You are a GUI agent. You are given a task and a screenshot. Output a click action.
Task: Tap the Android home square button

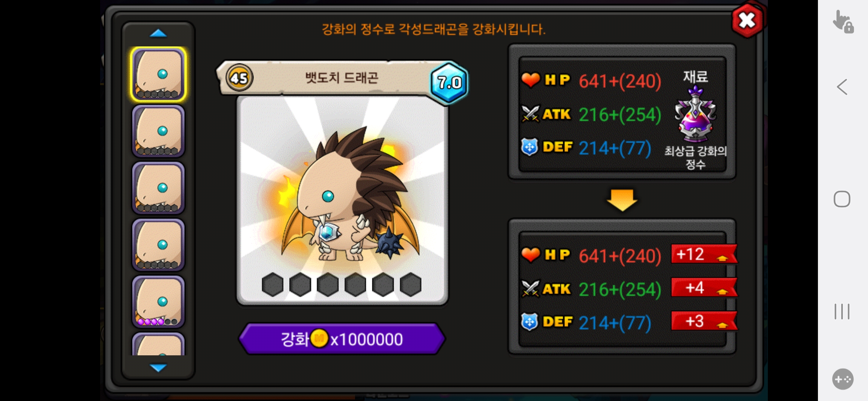(842, 199)
